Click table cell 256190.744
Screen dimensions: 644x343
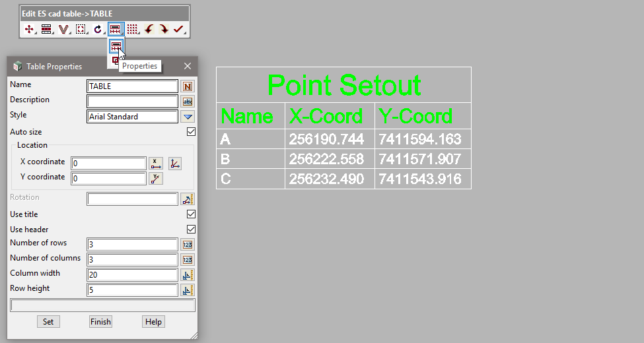coord(330,139)
